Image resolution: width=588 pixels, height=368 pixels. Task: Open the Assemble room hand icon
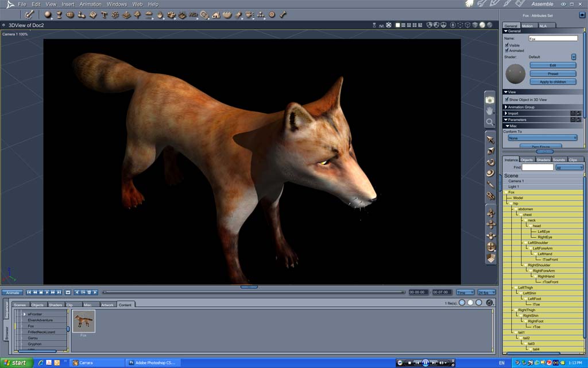pyautogui.click(x=469, y=4)
